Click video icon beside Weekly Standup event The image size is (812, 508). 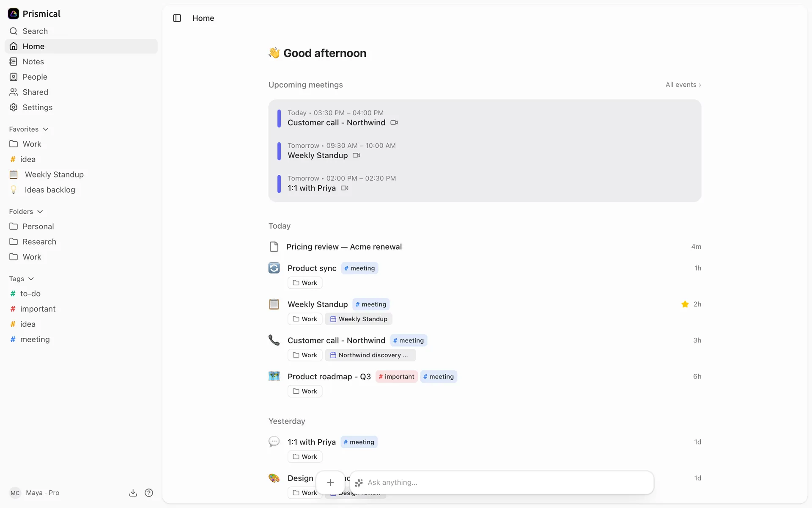click(x=357, y=155)
